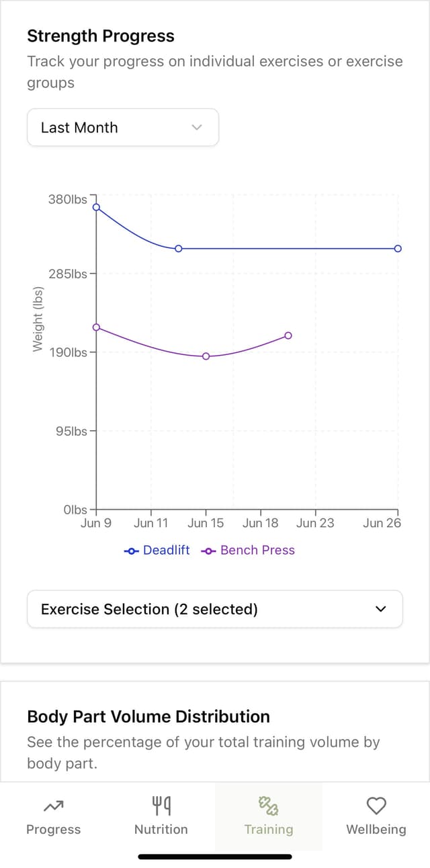Click the Wellbeing heart icon
Image resolution: width=430 pixels, height=868 pixels.
point(376,805)
